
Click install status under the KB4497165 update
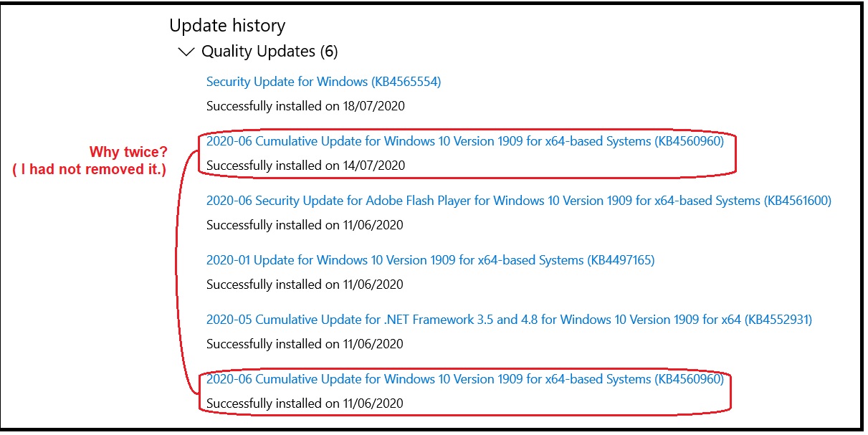[305, 285]
